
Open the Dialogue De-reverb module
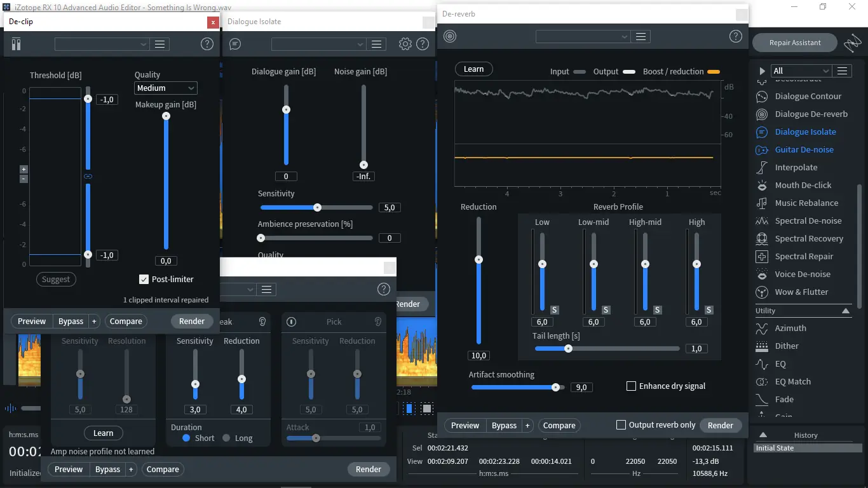tap(811, 114)
